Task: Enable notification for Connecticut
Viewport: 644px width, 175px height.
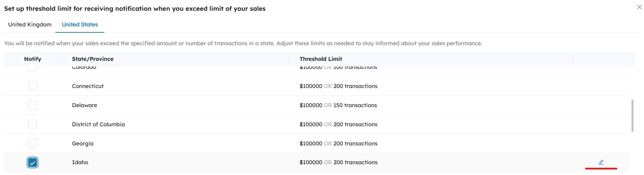Action: (32, 86)
